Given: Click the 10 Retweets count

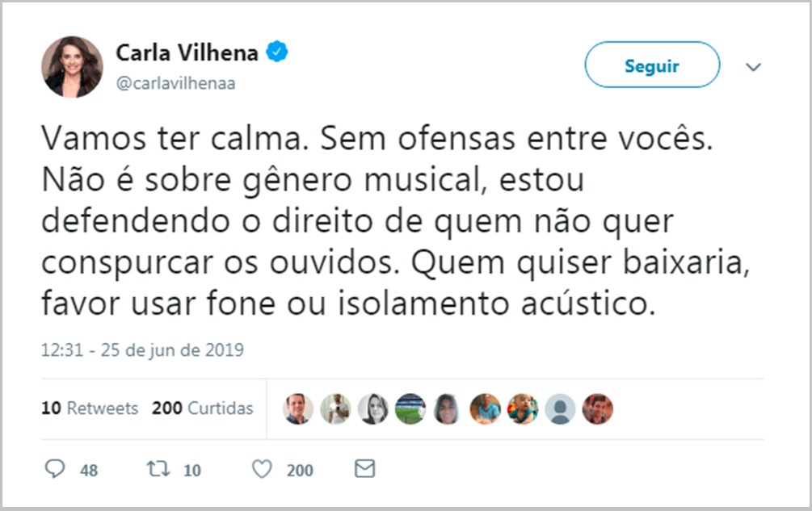Looking at the screenshot, I should click(x=90, y=408).
